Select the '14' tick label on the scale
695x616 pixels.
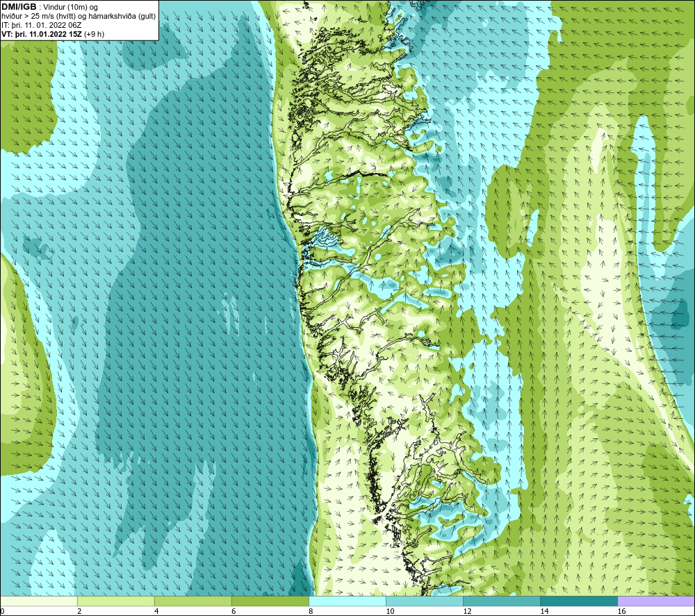point(544,611)
